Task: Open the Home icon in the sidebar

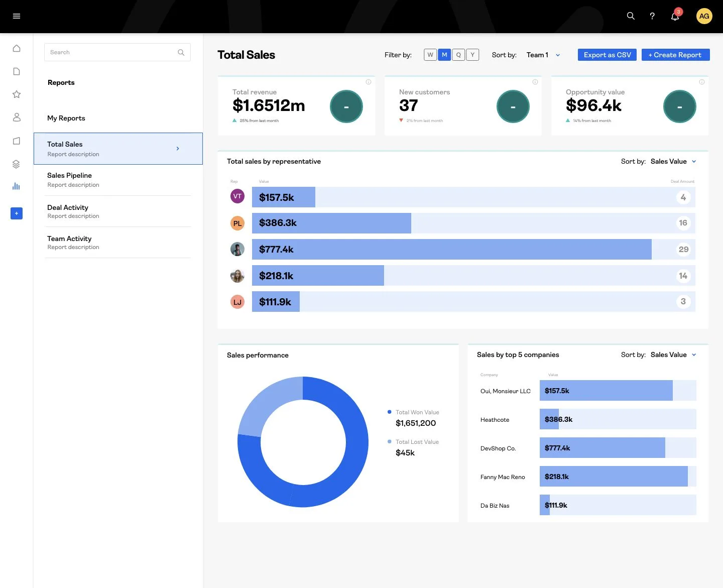Action: tap(17, 48)
